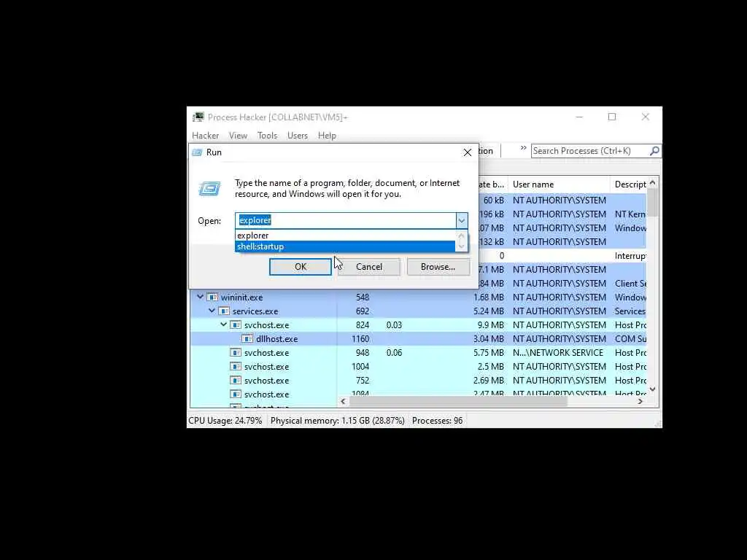Select the wininit.exe process row
This screenshot has height=560, width=747.
[x=418, y=297]
